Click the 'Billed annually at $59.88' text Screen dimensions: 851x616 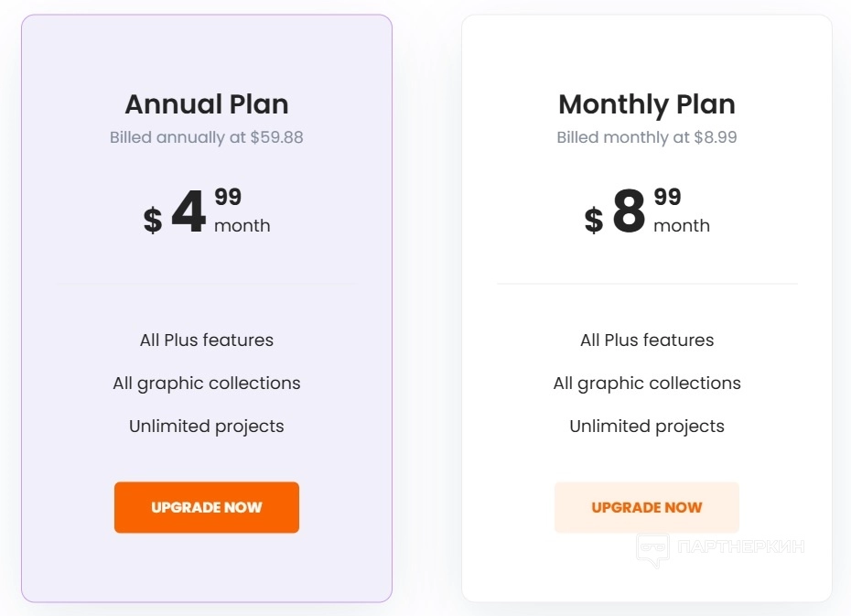coord(207,138)
